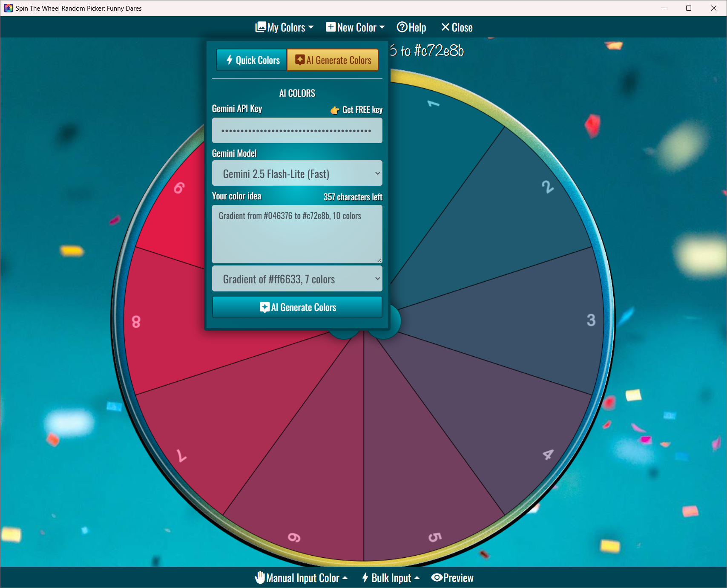Select the AI Generate Colors tab

333,60
